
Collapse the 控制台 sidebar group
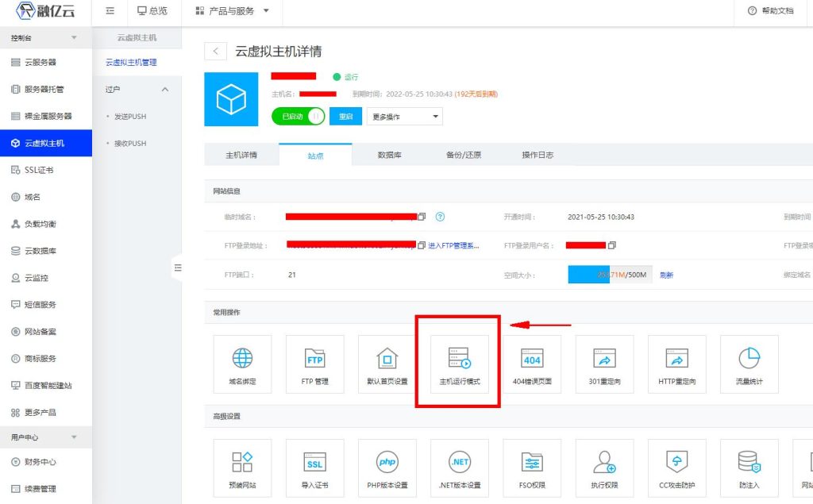[74, 38]
